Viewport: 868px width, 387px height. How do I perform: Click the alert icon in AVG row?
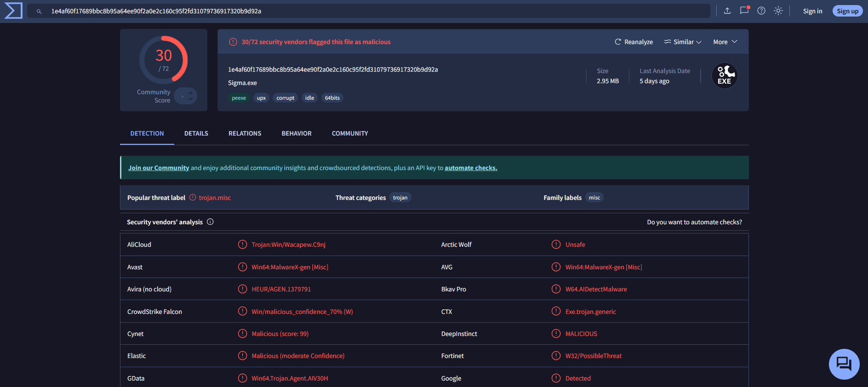(556, 267)
